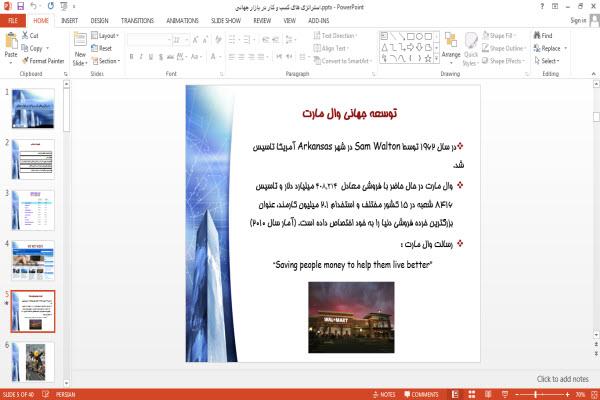Click to add notes area
Viewport: 600px width, 400px height.
coord(562,379)
